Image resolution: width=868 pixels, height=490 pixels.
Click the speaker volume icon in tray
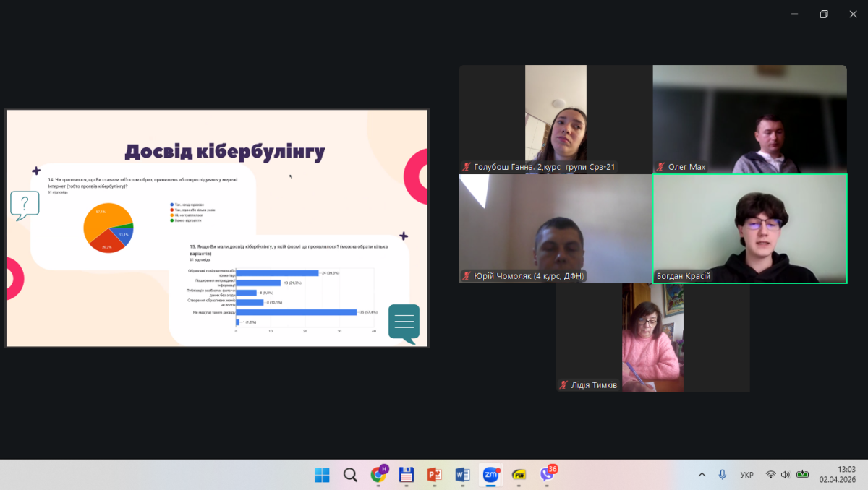click(x=786, y=475)
